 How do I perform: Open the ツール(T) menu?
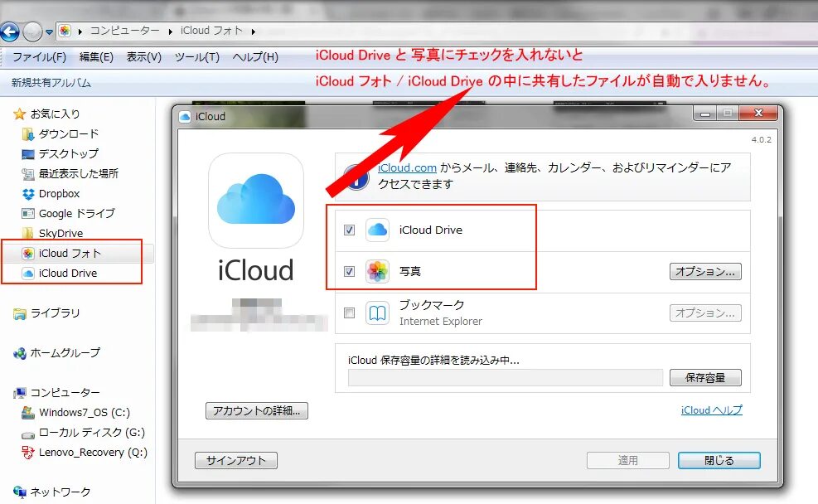tap(196, 57)
